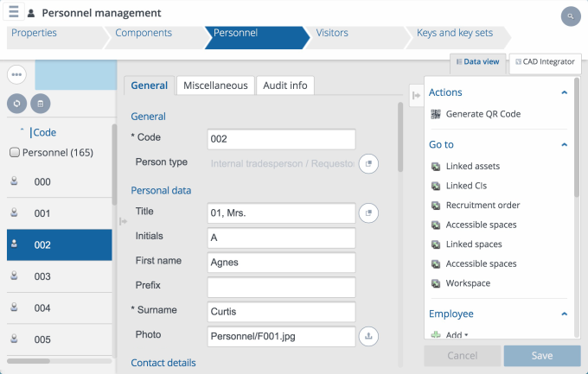Open the Audit info tab

pos(284,86)
